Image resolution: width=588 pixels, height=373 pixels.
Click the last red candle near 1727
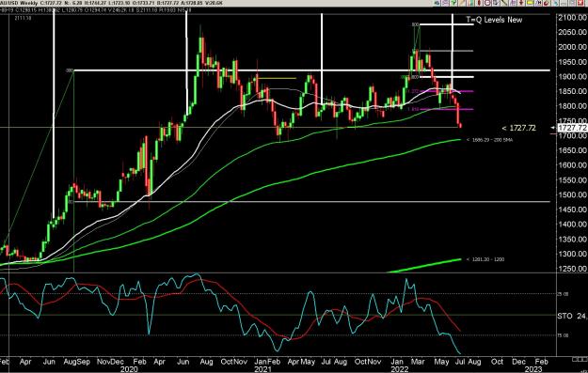[460, 126]
